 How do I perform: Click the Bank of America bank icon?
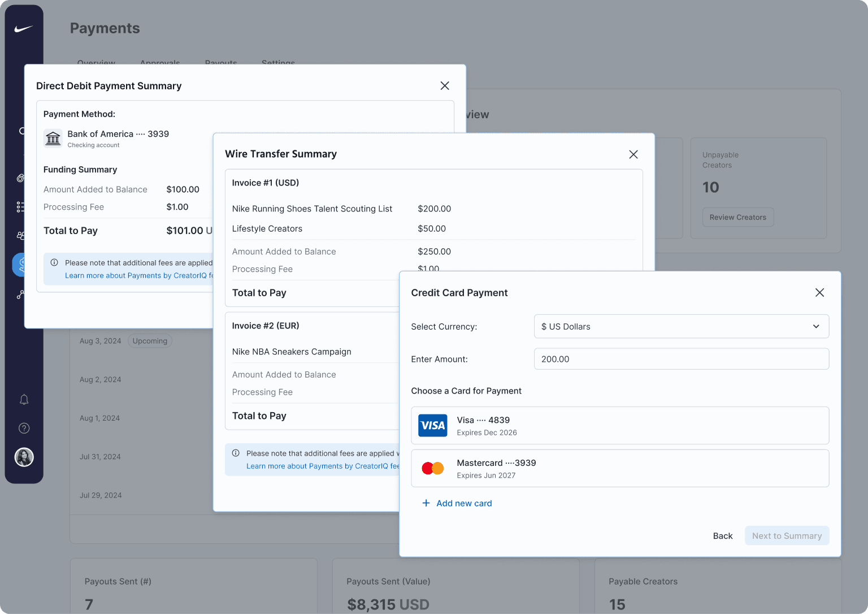pyautogui.click(x=53, y=139)
